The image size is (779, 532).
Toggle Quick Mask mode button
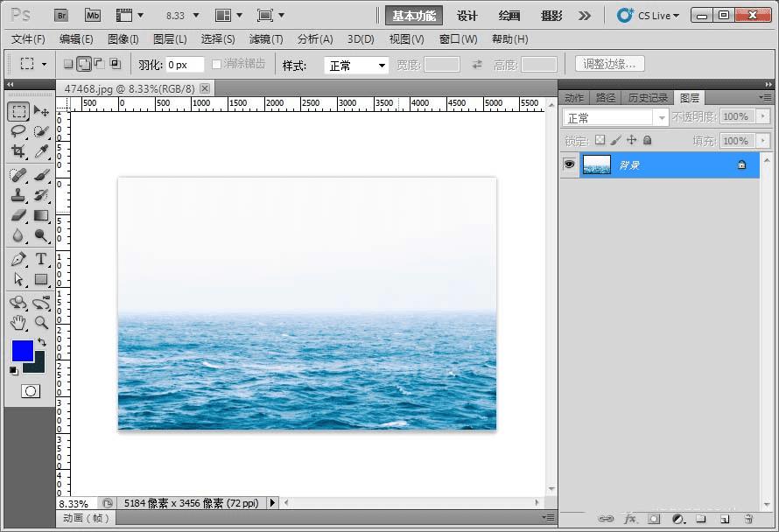[x=31, y=391]
